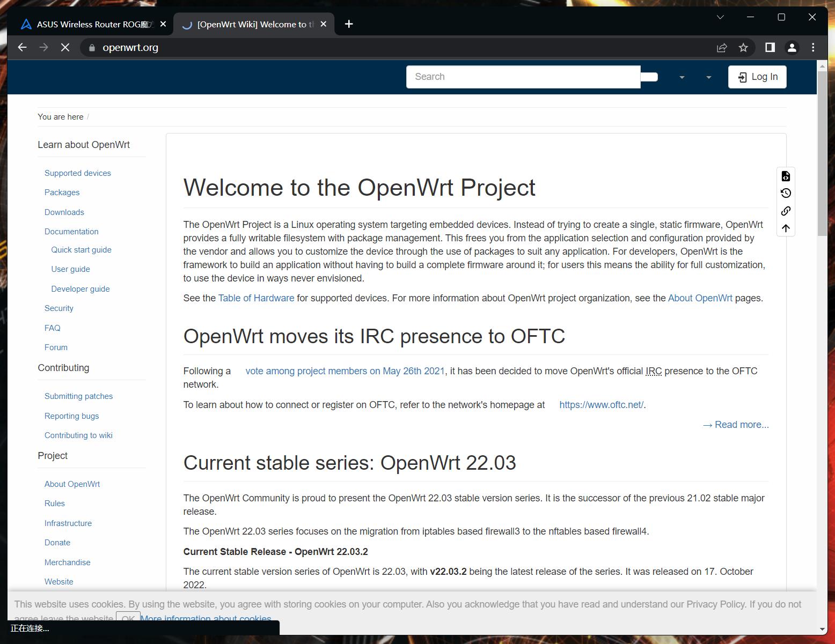Open the vote among project members link
The height and width of the screenshot is (644, 835).
345,371
